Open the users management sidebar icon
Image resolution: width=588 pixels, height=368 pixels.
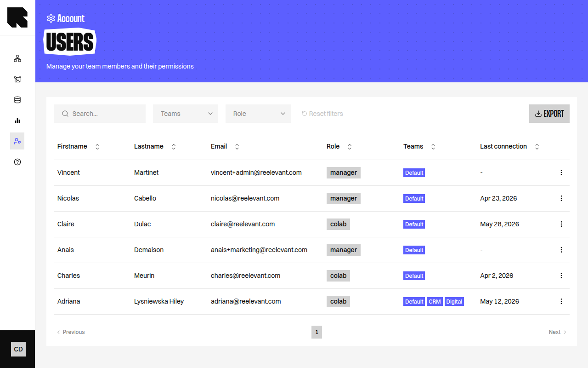point(17,141)
